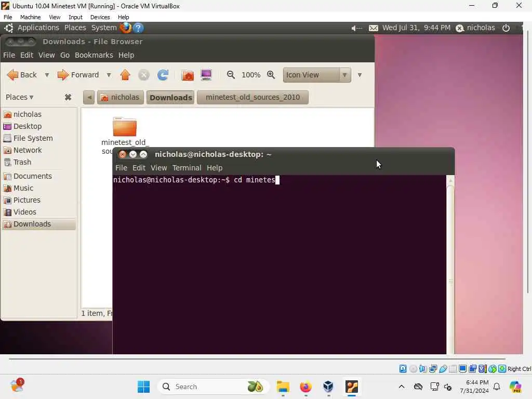Viewport: 532px width, 399px height.
Task: Go up one folder level
Action: coord(125,75)
